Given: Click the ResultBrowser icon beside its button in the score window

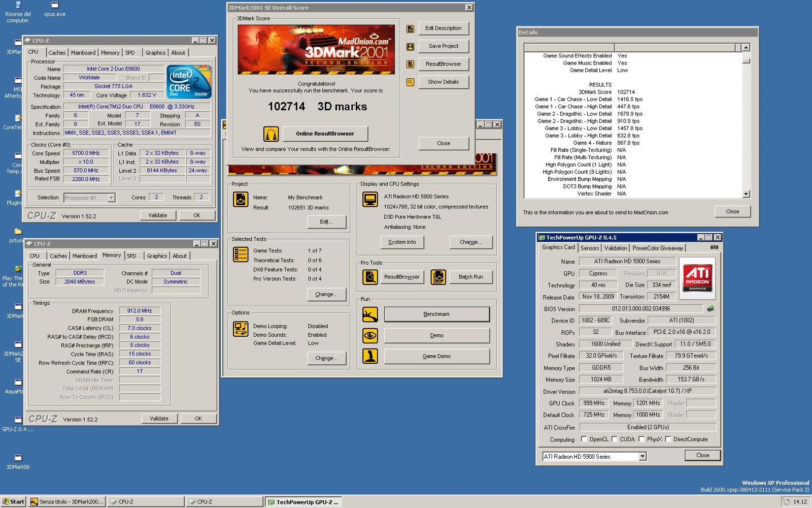Looking at the screenshot, I should click(410, 65).
